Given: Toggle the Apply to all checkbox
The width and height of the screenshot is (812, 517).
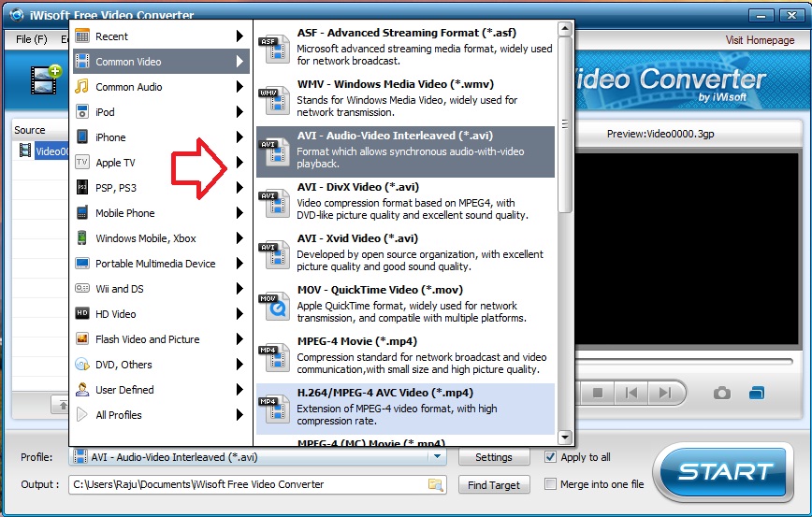Looking at the screenshot, I should [x=550, y=457].
